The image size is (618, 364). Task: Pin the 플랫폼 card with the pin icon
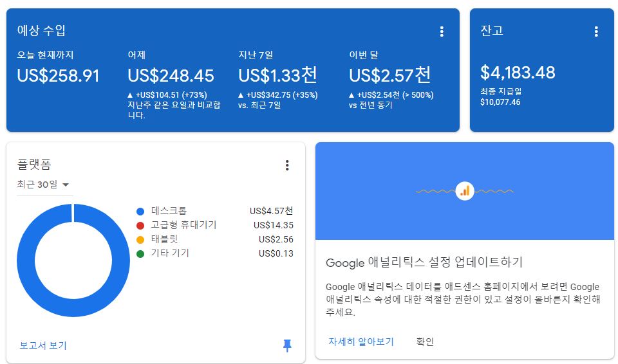click(287, 346)
